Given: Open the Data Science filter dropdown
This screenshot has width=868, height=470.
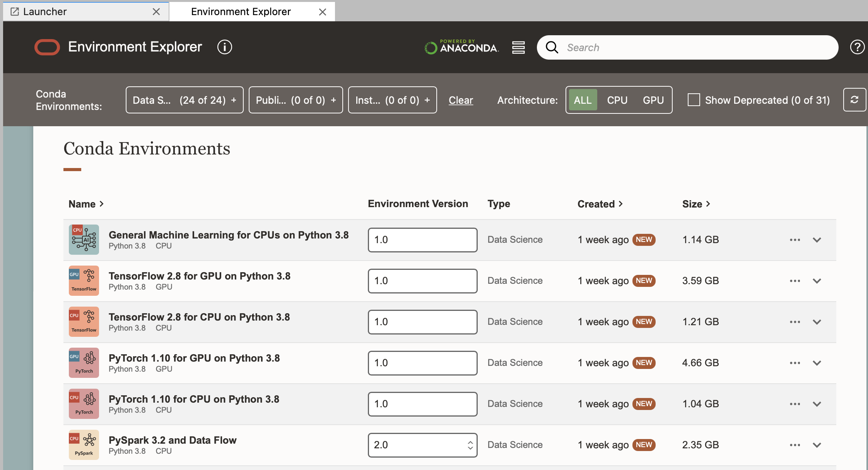Looking at the screenshot, I should 185,100.
